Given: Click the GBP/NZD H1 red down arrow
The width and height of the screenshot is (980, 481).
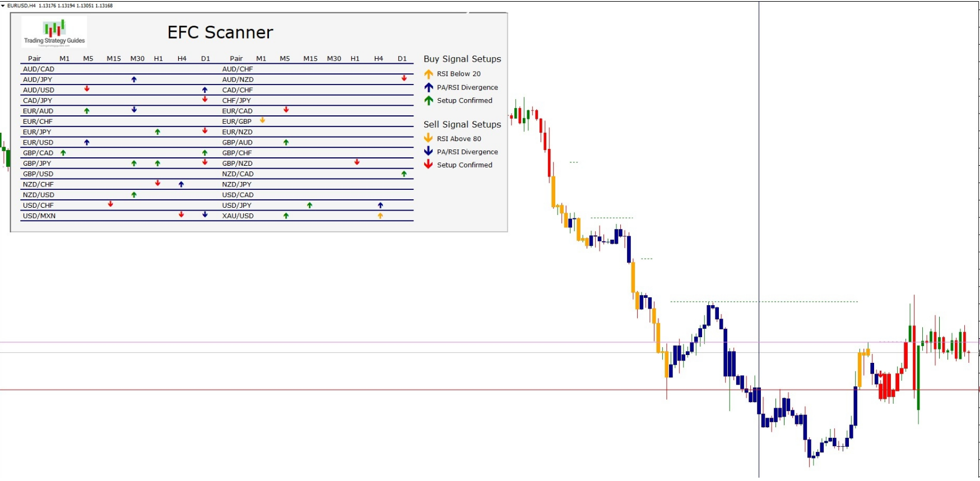Looking at the screenshot, I should [357, 162].
